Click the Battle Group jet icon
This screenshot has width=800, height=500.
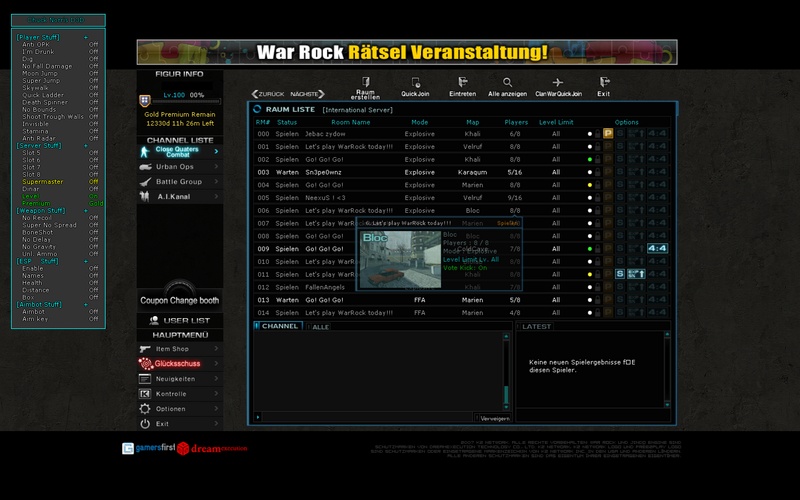click(x=145, y=182)
